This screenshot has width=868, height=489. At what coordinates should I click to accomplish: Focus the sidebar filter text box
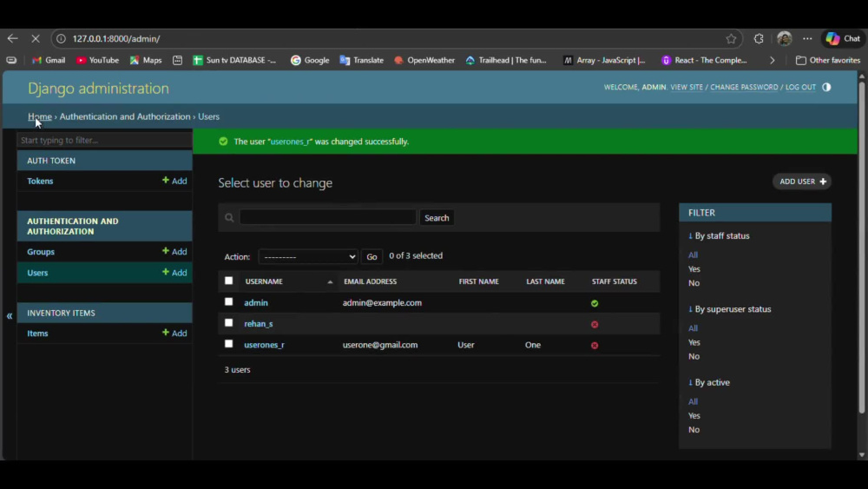coord(105,140)
